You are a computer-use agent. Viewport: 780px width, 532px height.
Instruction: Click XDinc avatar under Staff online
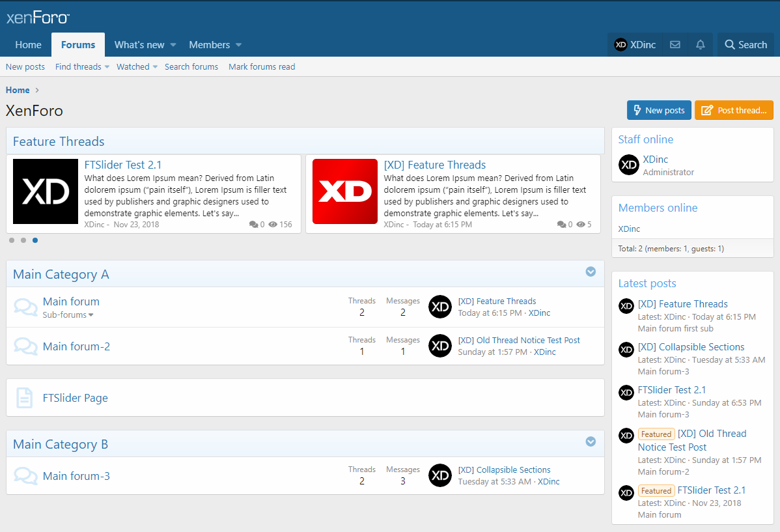[629, 165]
